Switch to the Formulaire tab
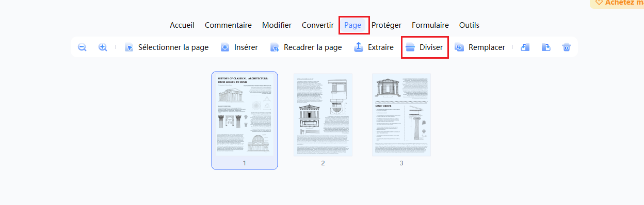644x205 pixels. (x=430, y=25)
